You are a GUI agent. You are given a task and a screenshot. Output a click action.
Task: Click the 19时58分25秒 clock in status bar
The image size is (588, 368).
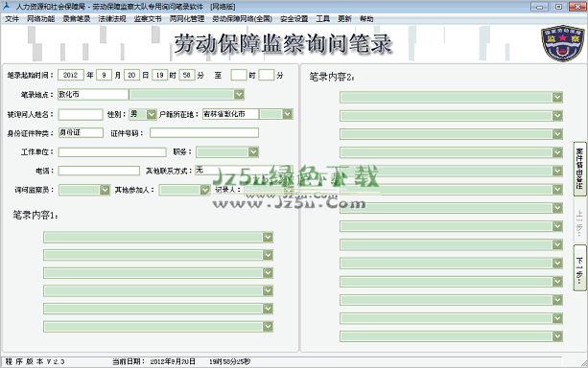click(x=230, y=361)
